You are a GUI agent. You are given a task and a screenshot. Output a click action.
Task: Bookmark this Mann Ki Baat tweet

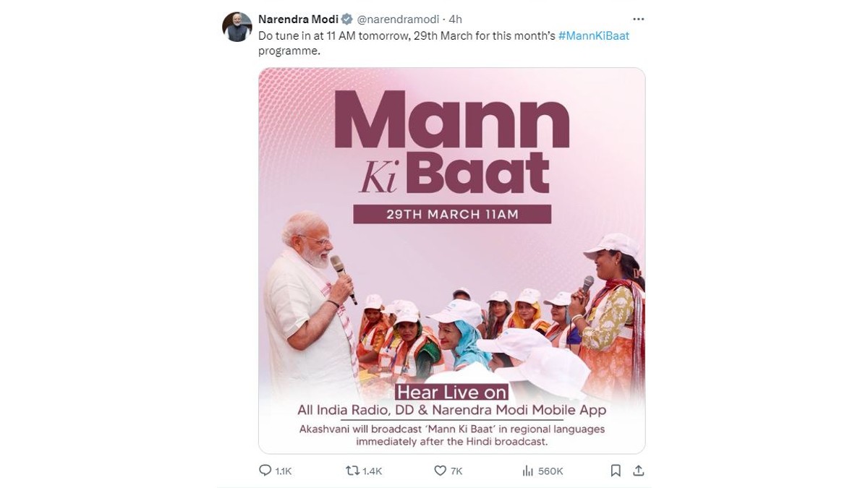tap(616, 471)
